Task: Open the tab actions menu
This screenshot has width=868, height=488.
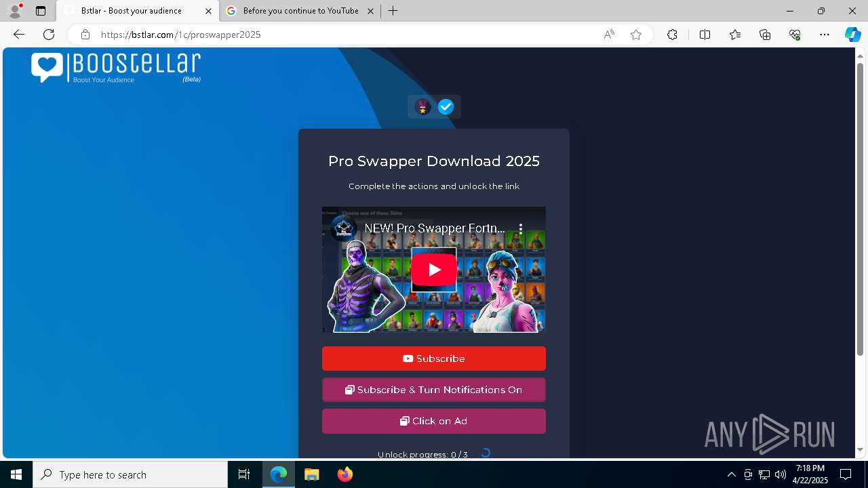Action: coord(41,11)
